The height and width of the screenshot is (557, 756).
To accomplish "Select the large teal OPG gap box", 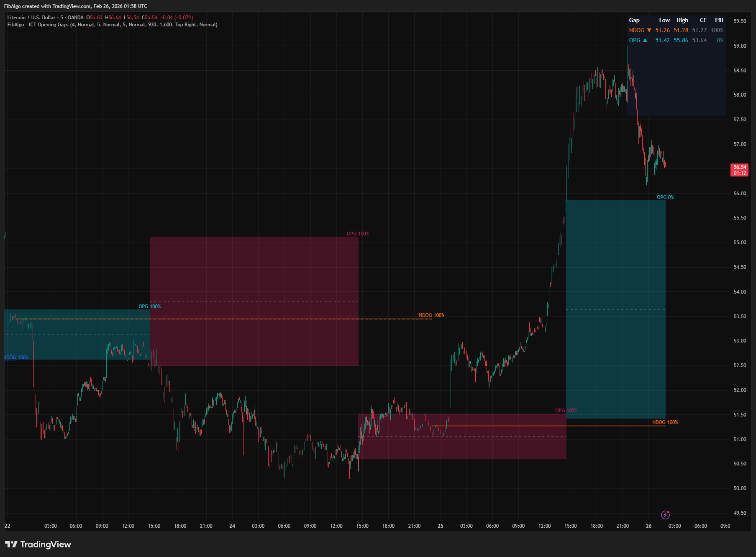I will pos(615,309).
